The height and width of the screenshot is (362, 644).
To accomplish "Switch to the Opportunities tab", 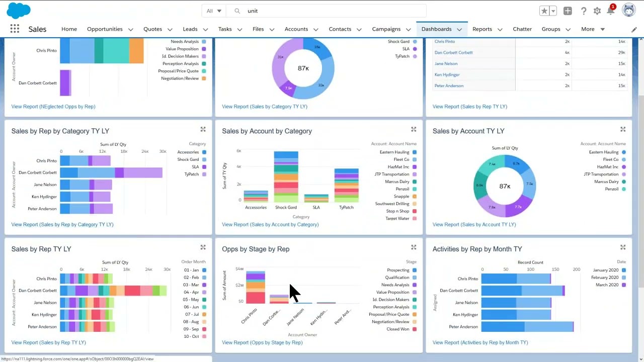I will pos(105,29).
